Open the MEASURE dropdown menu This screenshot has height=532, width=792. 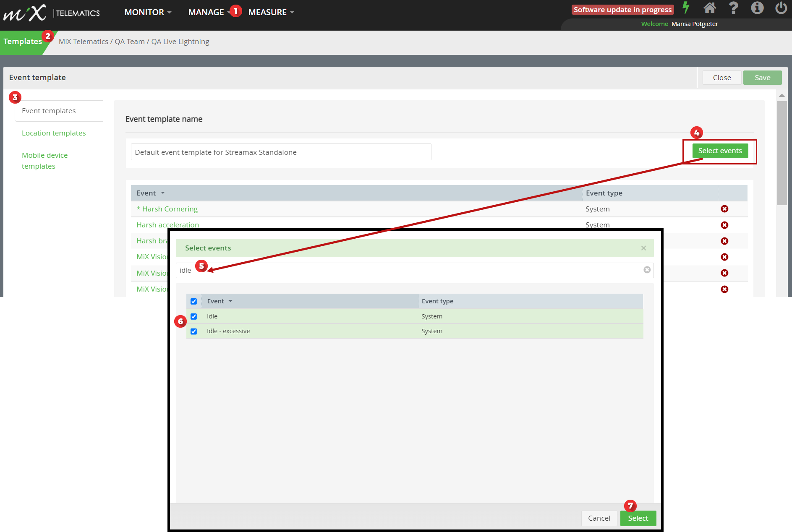click(271, 12)
